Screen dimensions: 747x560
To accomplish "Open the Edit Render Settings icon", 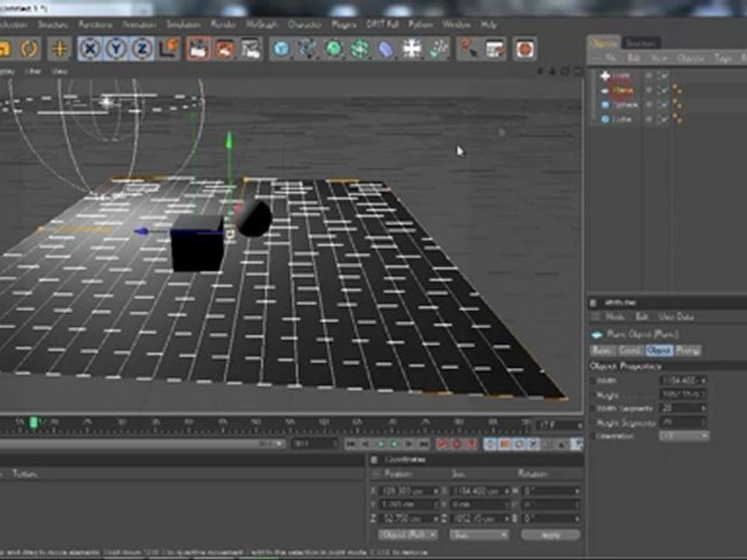I will coord(250,48).
